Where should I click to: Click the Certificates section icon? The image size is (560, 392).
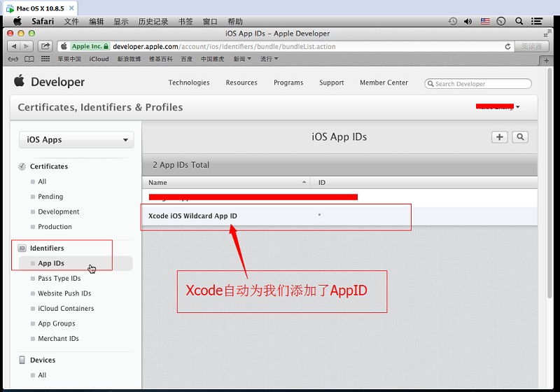[22, 167]
